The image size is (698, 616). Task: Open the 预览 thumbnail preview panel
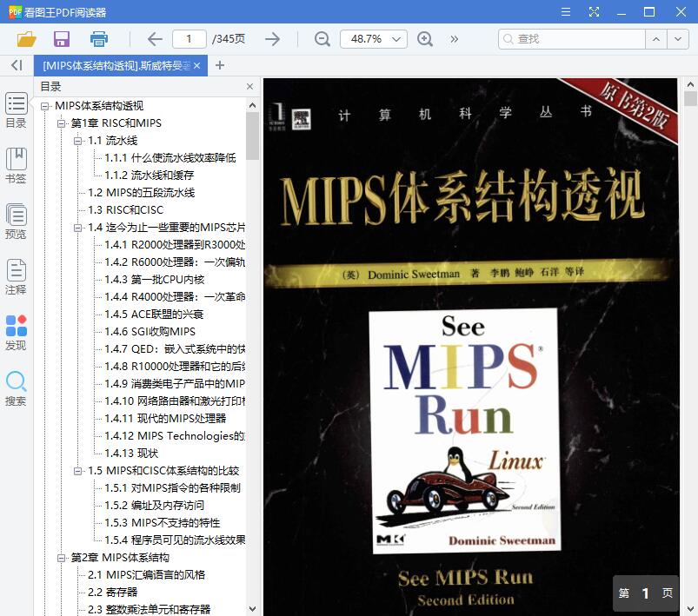[x=16, y=222]
